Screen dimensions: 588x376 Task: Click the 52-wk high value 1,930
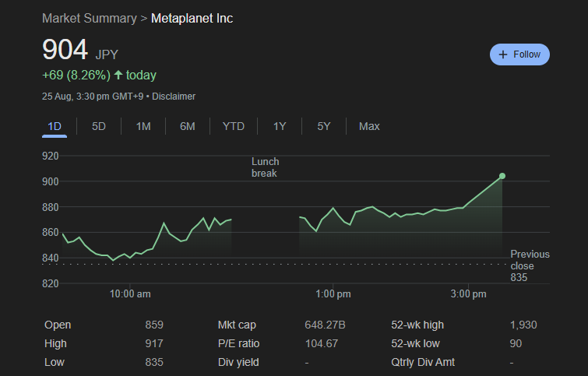pyautogui.click(x=523, y=325)
